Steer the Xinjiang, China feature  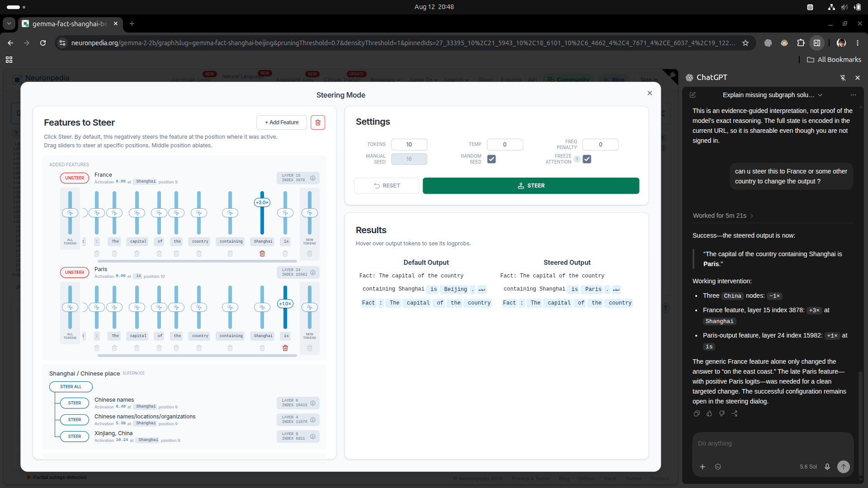[75, 436]
